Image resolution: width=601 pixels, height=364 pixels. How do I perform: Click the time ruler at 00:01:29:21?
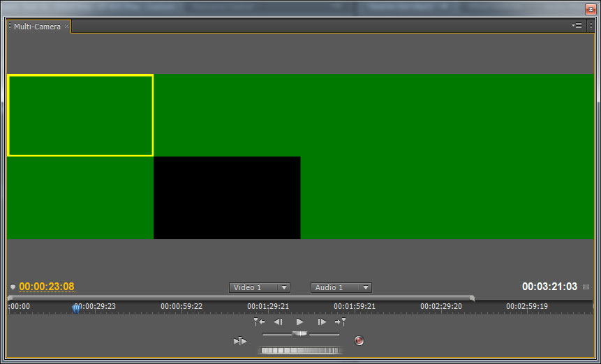coord(268,306)
